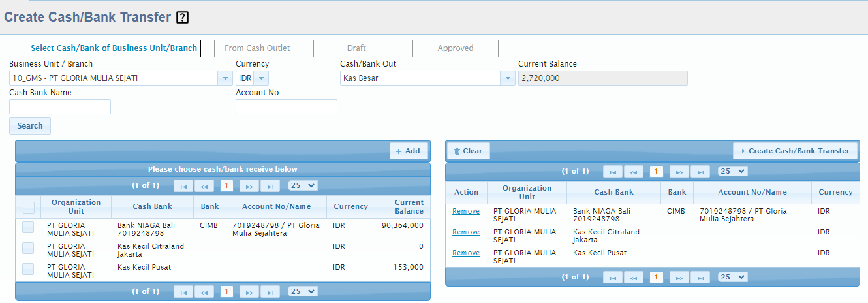Image resolution: width=868 pixels, height=303 pixels.
Task: Go to next page in receive list bottom paginator
Action: coord(249,292)
